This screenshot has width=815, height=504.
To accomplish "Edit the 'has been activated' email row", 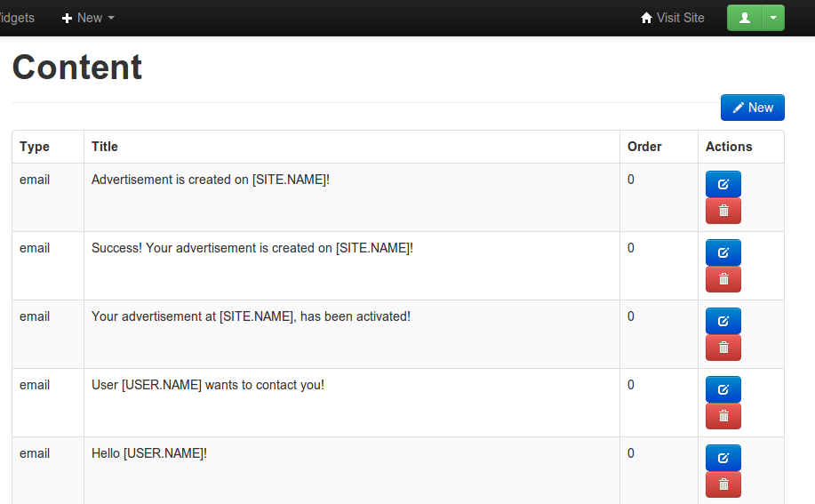I will 723,321.
